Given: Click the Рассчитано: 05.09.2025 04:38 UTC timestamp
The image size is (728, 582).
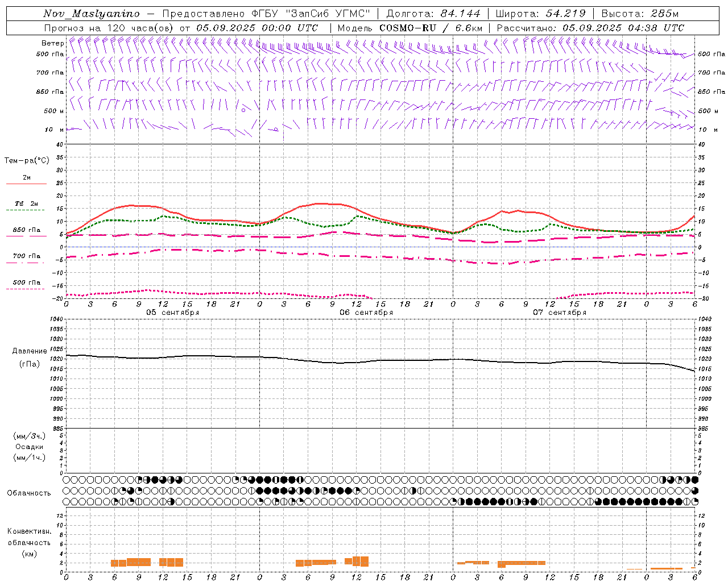Looking at the screenshot, I should click(x=590, y=28).
